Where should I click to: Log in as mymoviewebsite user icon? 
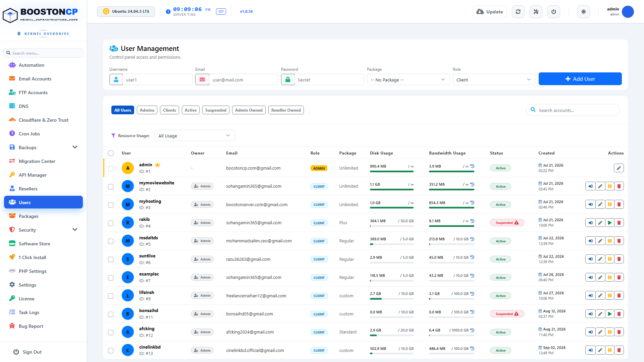[590, 186]
